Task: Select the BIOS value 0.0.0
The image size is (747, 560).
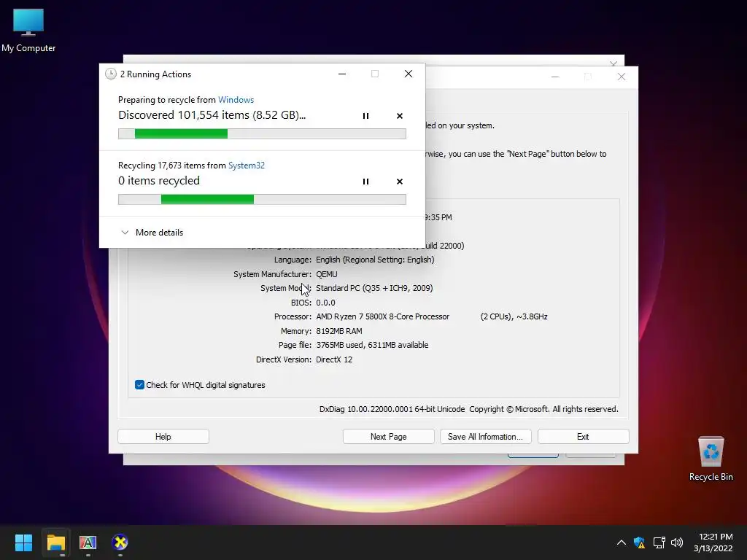Action: tap(325, 303)
